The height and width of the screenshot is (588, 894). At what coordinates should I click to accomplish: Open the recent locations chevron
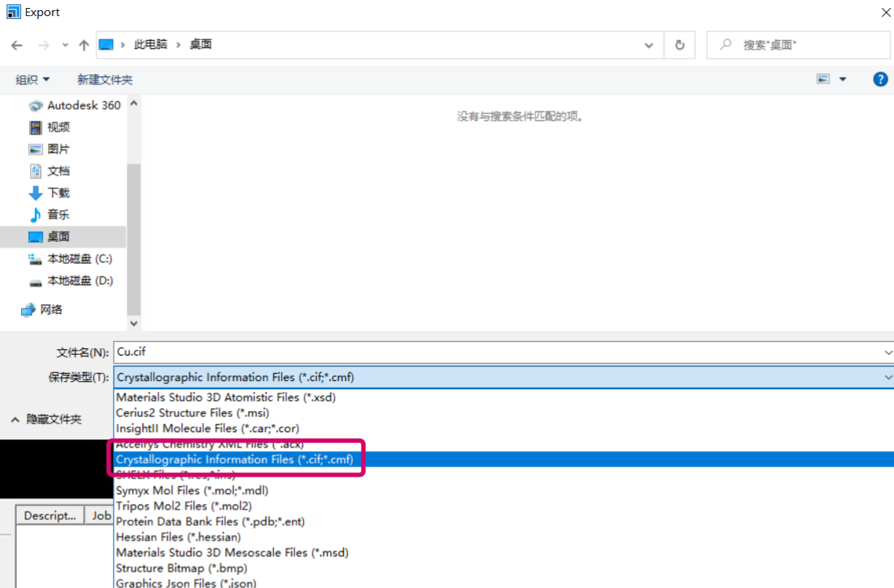pos(65,45)
